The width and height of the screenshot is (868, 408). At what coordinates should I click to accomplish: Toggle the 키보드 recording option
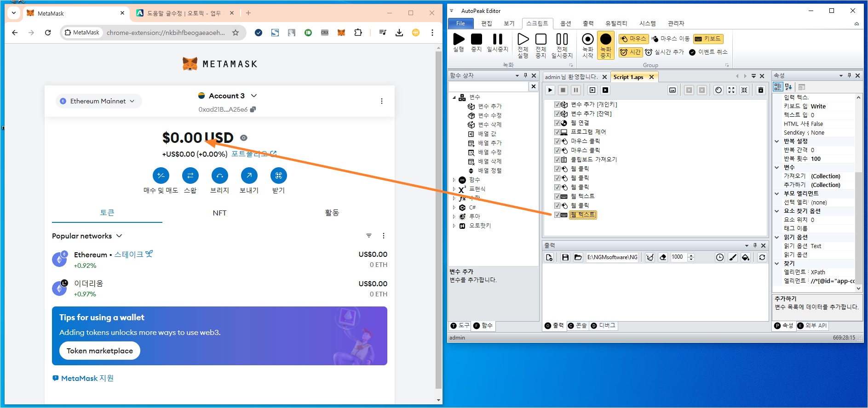[708, 39]
